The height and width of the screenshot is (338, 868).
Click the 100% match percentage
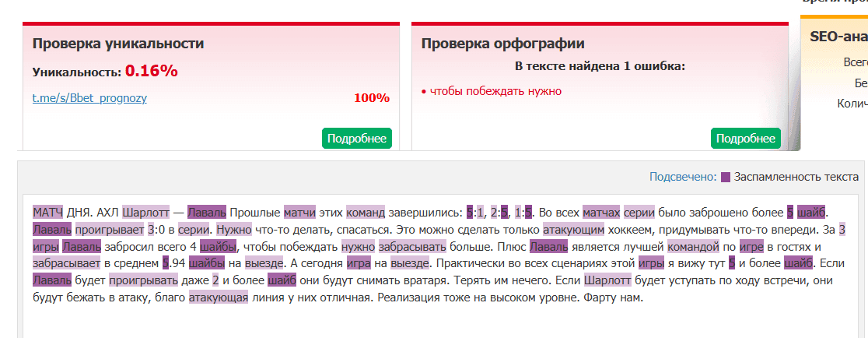(372, 98)
